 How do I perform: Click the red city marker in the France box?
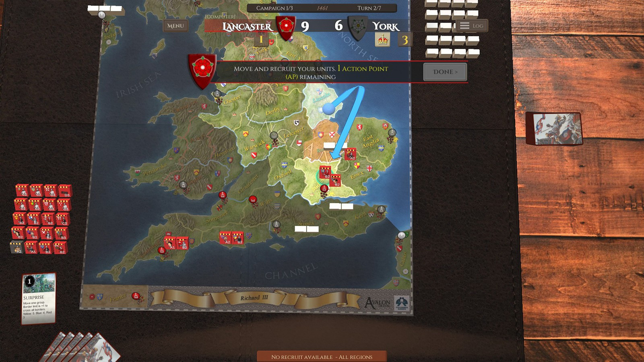[136, 296]
